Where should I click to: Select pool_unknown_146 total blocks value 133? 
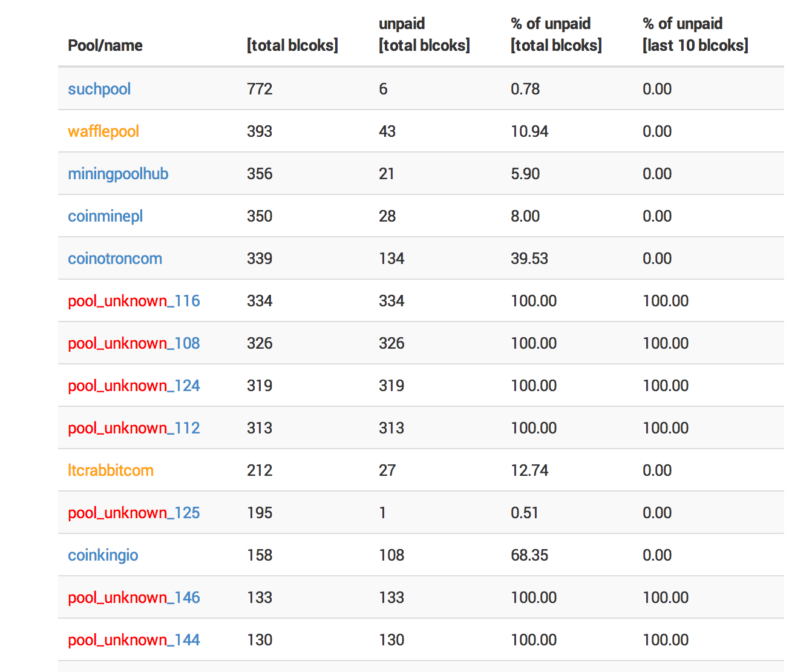[x=260, y=598]
